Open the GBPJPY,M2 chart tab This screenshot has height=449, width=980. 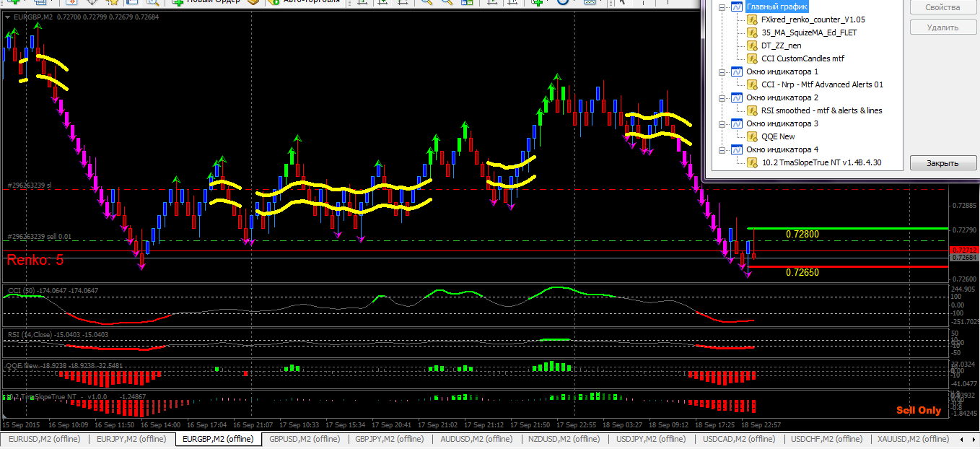point(389,439)
